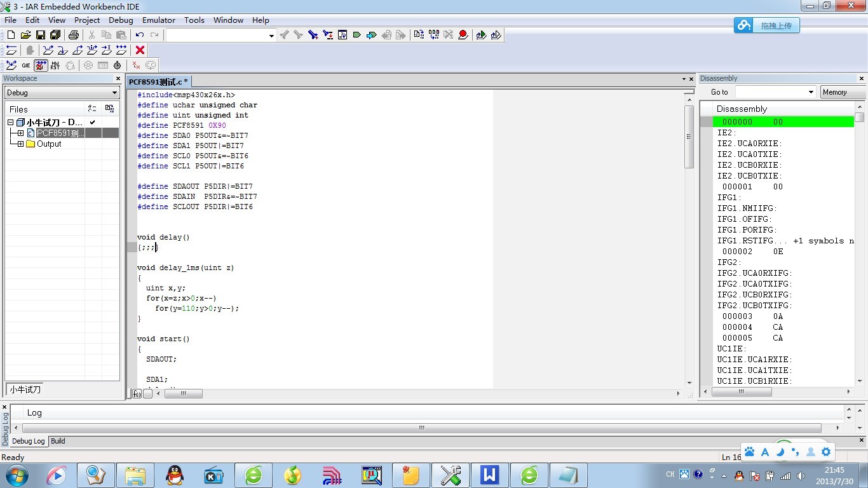This screenshot has height=488, width=868.
Task: Close the Workspace panel
Action: pos(118,78)
